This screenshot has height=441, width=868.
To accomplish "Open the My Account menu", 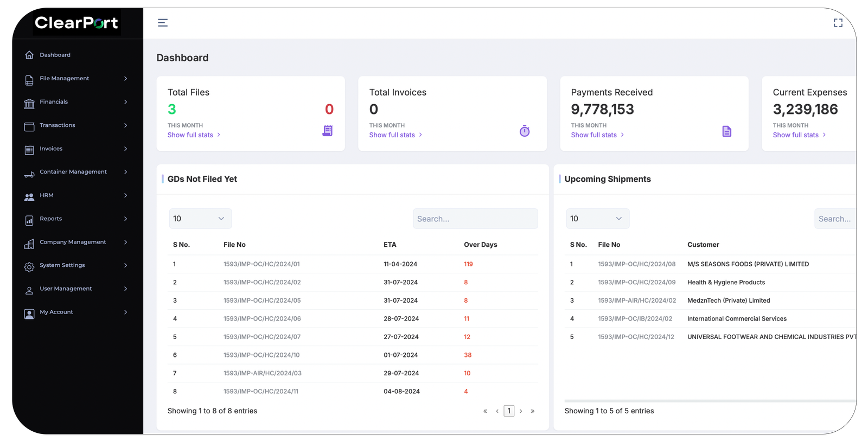I will [x=56, y=312].
